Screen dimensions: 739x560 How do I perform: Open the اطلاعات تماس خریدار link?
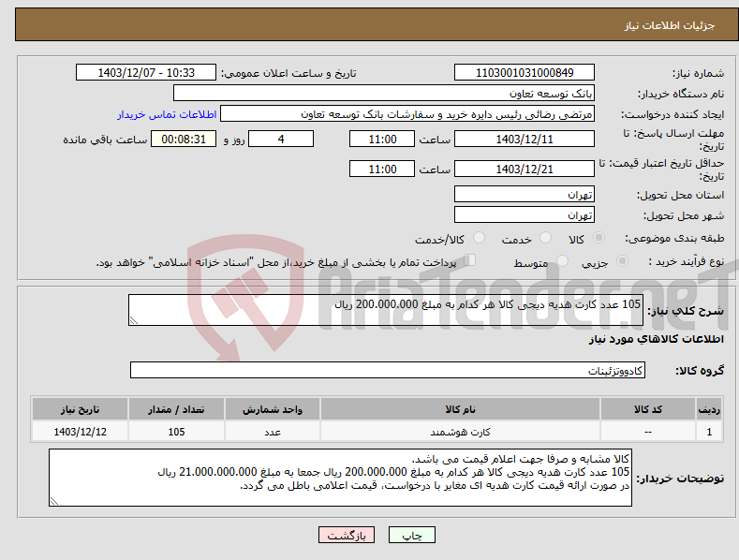(x=167, y=114)
